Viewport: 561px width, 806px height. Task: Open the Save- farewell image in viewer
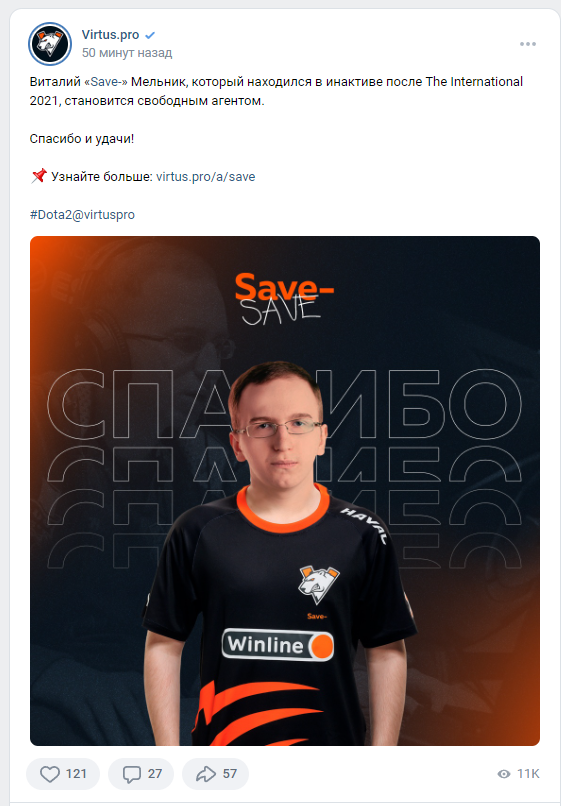(285, 491)
